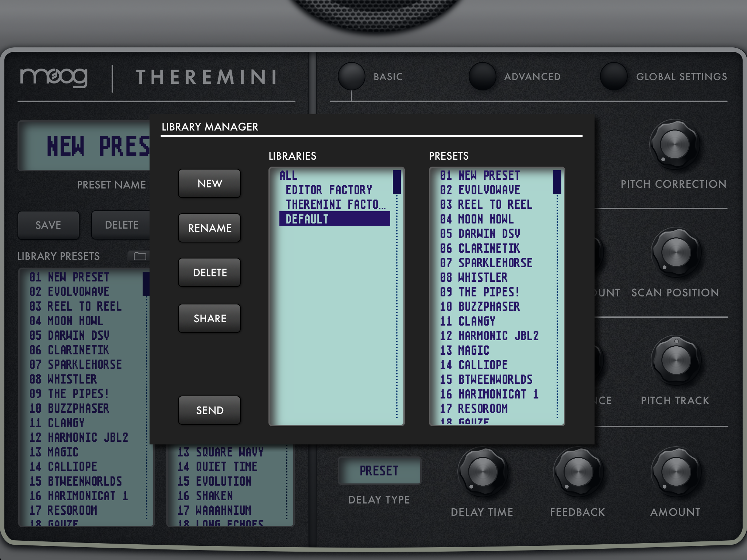The image size is (747, 560).
Task: Click the Feedback knob
Action: 578,471
